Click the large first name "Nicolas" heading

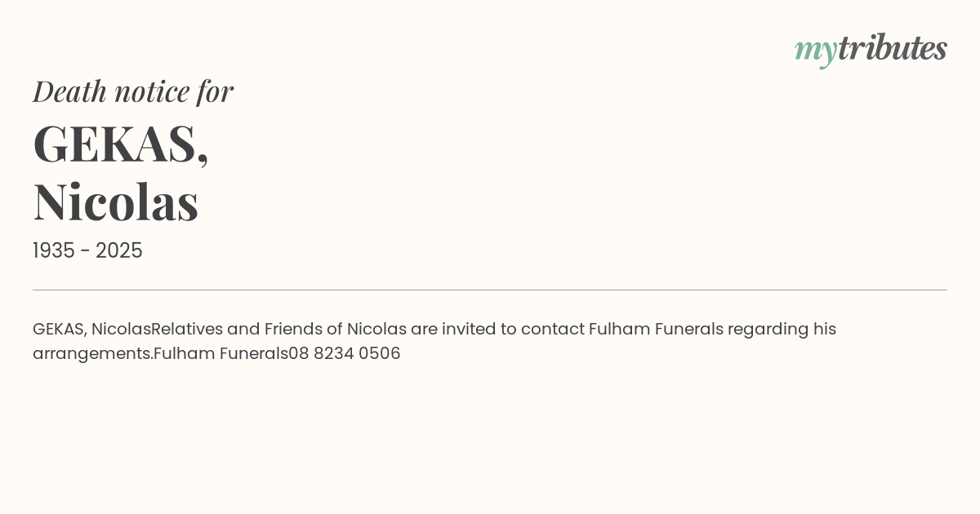coord(116,202)
